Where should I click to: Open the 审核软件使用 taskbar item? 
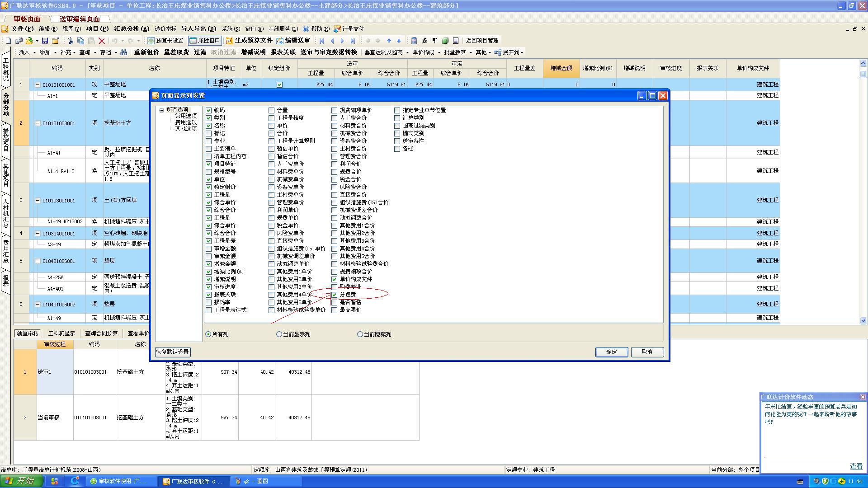122,481
